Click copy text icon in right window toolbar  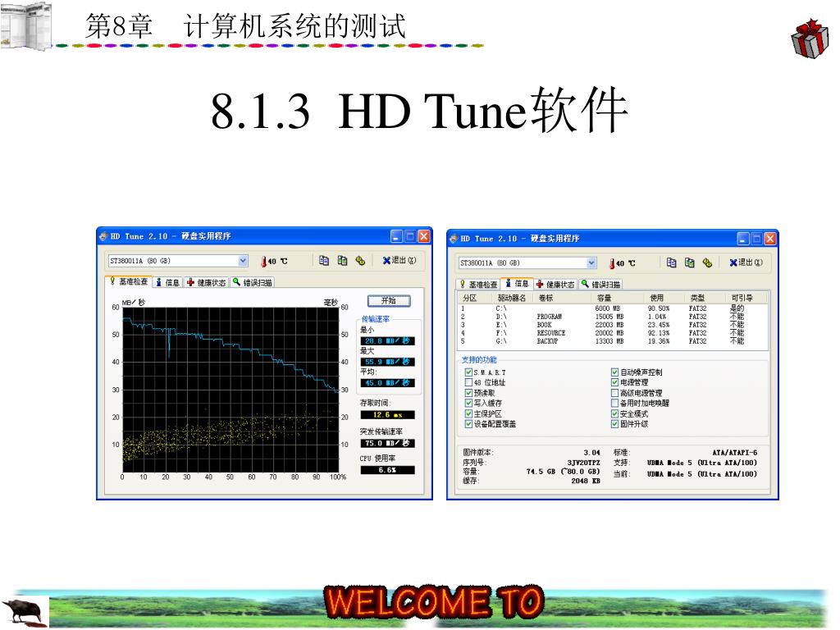tap(671, 262)
